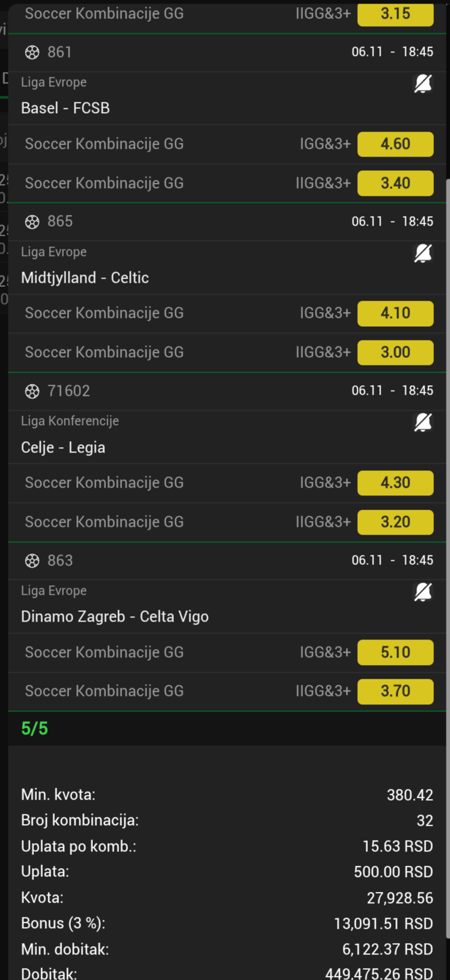
Task: Select 3.40 odds for Basel - FCSB
Action: [395, 183]
